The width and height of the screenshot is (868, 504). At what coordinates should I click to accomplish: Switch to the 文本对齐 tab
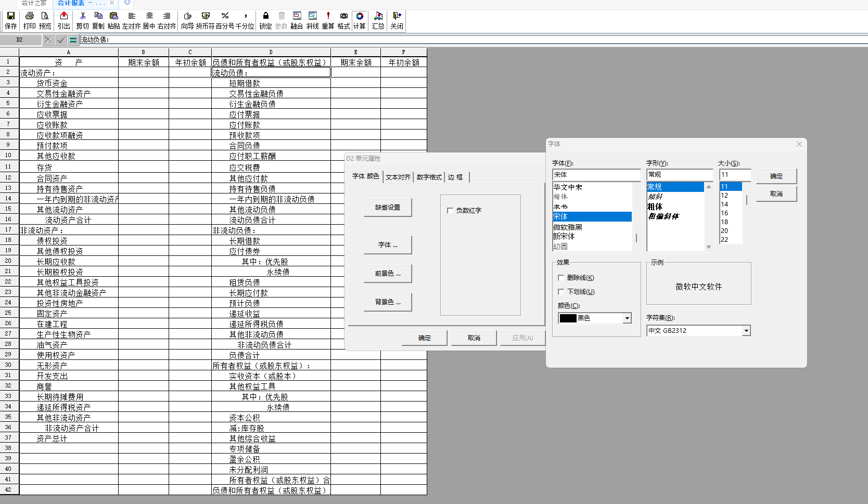(398, 177)
